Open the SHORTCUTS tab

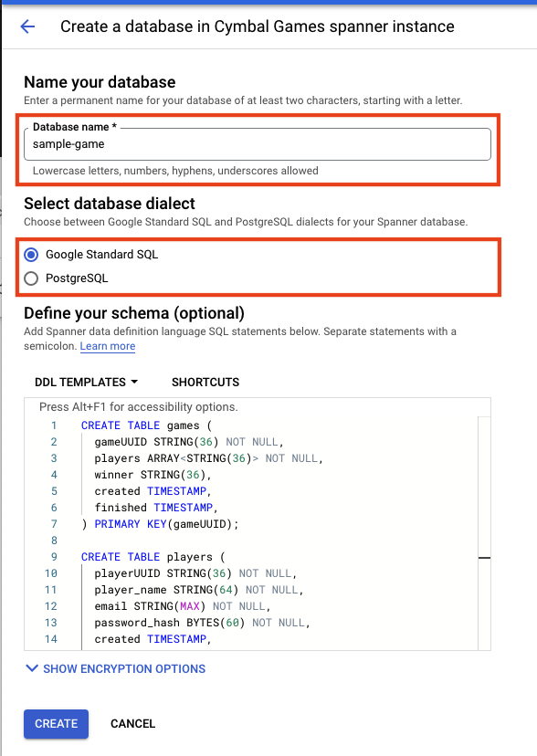tap(205, 382)
